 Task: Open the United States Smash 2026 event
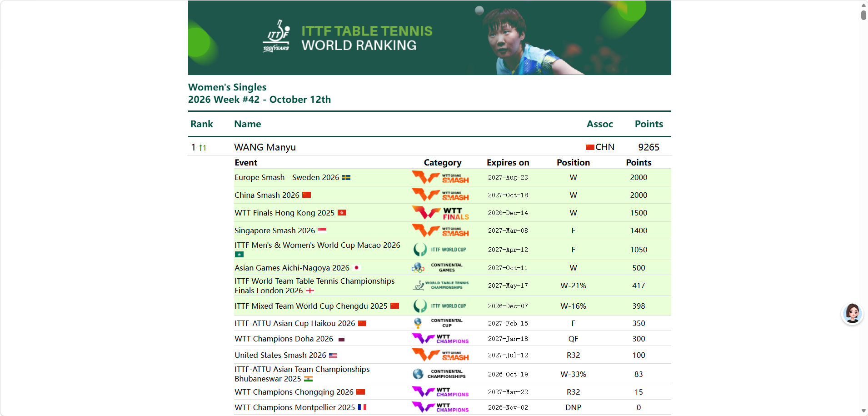coord(280,355)
